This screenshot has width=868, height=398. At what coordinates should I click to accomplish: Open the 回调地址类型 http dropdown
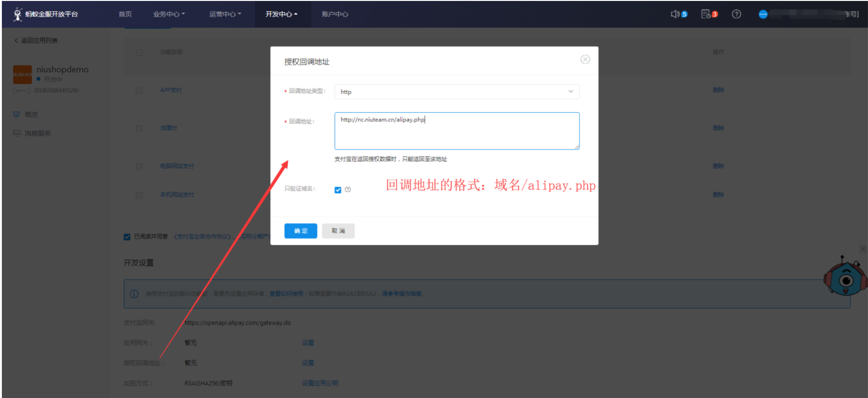pos(457,92)
